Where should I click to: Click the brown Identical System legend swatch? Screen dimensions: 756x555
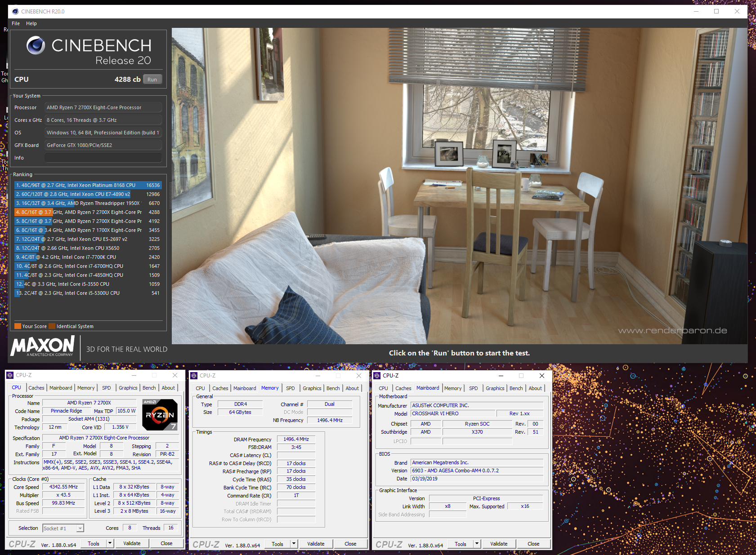coord(52,326)
